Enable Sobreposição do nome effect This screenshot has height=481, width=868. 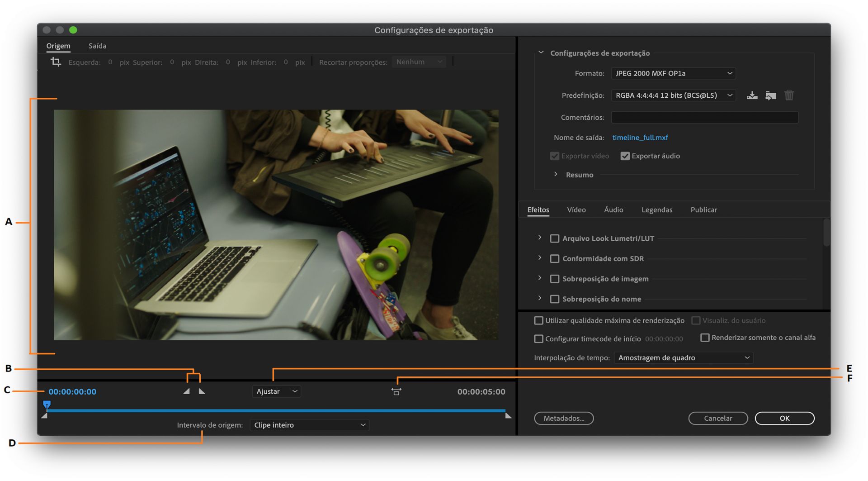tap(554, 299)
